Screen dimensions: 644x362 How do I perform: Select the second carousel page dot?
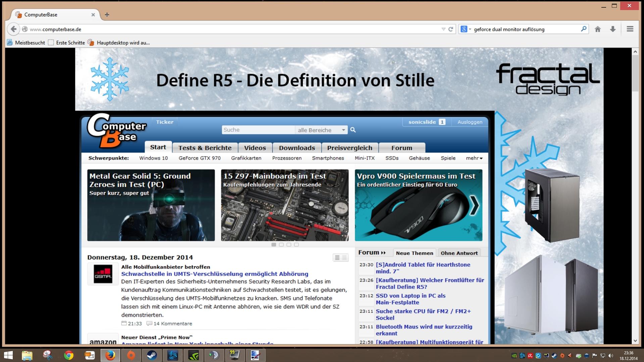281,245
